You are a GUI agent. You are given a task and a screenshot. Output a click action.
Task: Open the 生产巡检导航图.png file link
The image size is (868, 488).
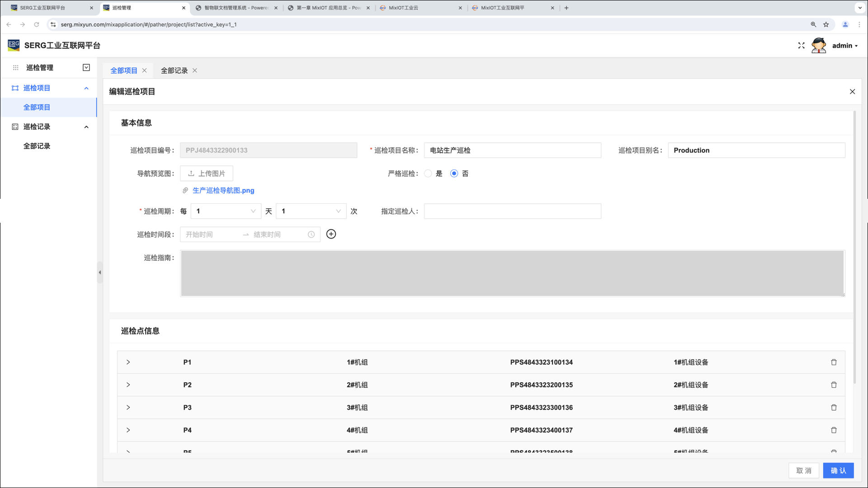pos(223,191)
